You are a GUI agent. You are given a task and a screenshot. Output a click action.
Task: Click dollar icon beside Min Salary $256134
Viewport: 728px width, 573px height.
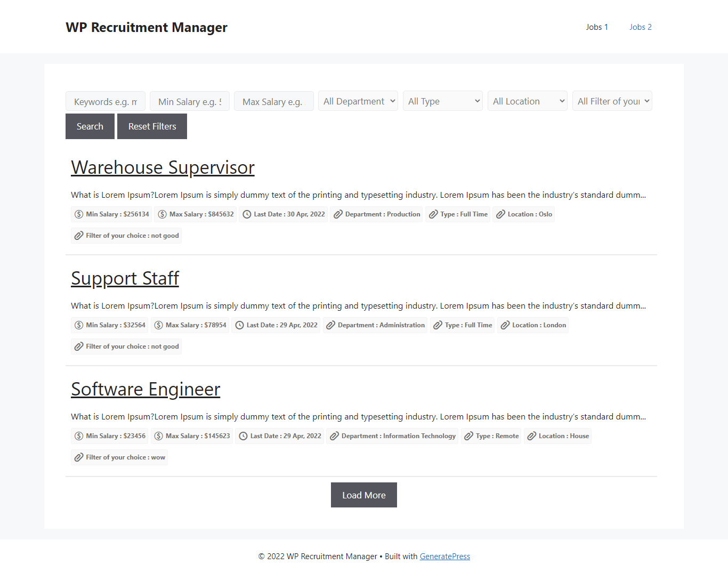[79, 214]
